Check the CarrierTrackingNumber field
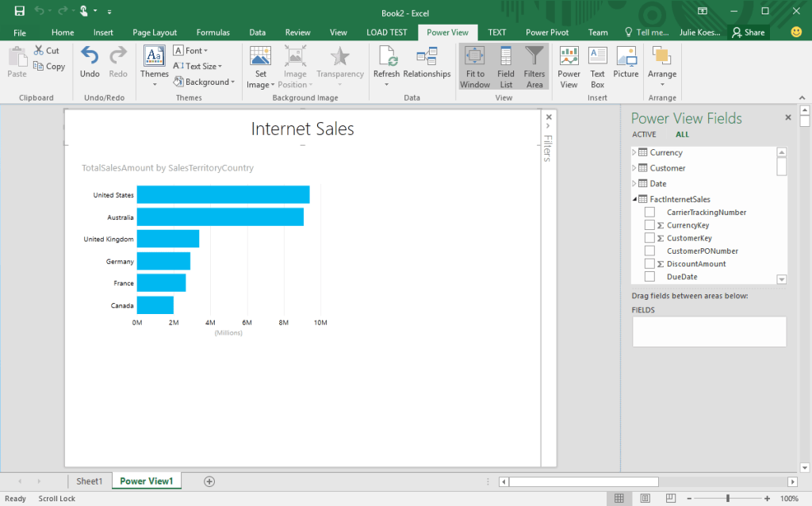Viewport: 812px width, 506px height. tap(649, 213)
